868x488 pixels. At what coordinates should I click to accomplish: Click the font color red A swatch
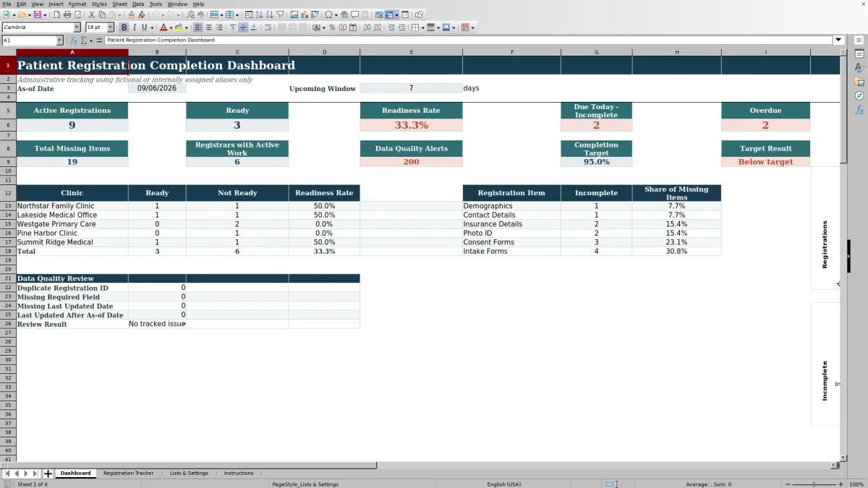click(x=163, y=27)
